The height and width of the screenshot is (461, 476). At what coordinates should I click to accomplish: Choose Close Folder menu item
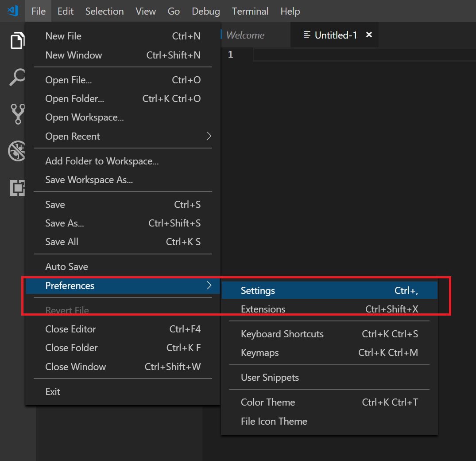pos(123,348)
